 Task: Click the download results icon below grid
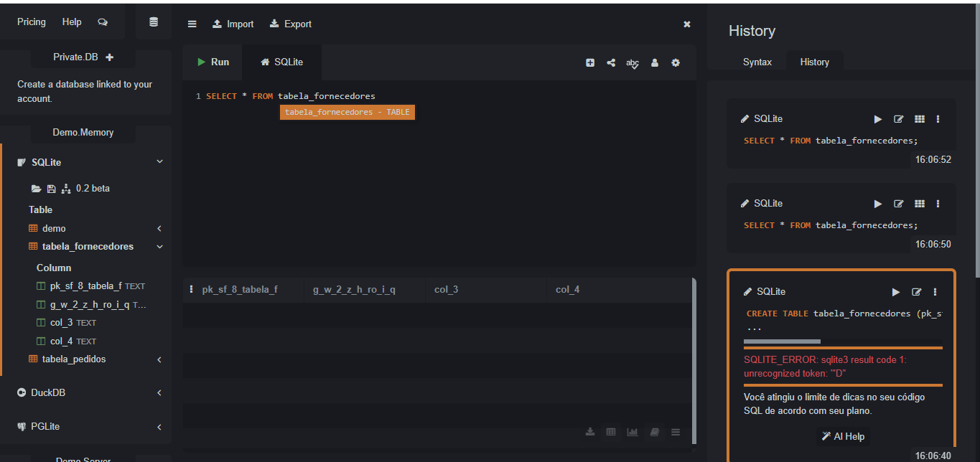pos(590,432)
